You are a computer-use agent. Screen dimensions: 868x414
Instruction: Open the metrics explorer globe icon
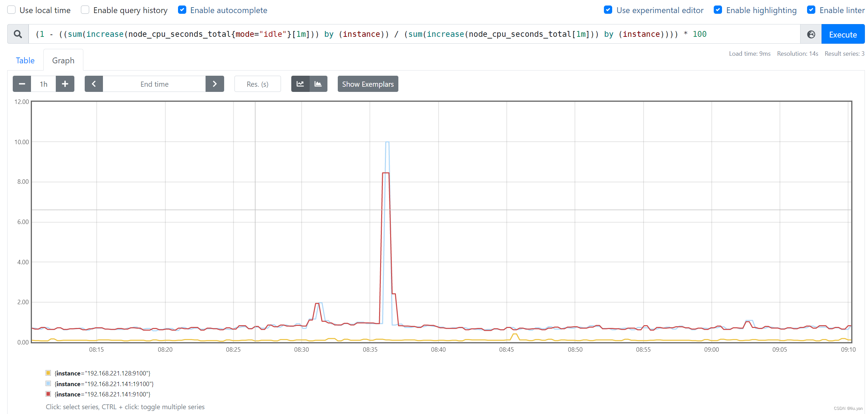click(x=811, y=34)
